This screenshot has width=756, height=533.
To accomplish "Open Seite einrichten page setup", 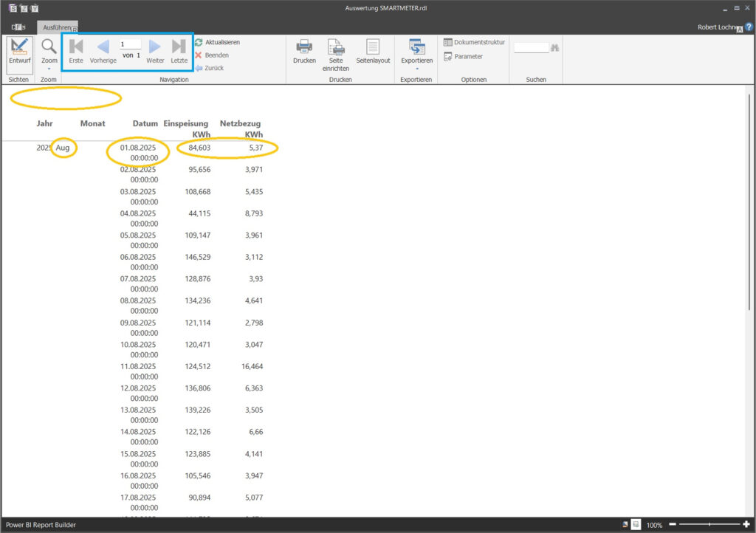I will click(x=336, y=53).
